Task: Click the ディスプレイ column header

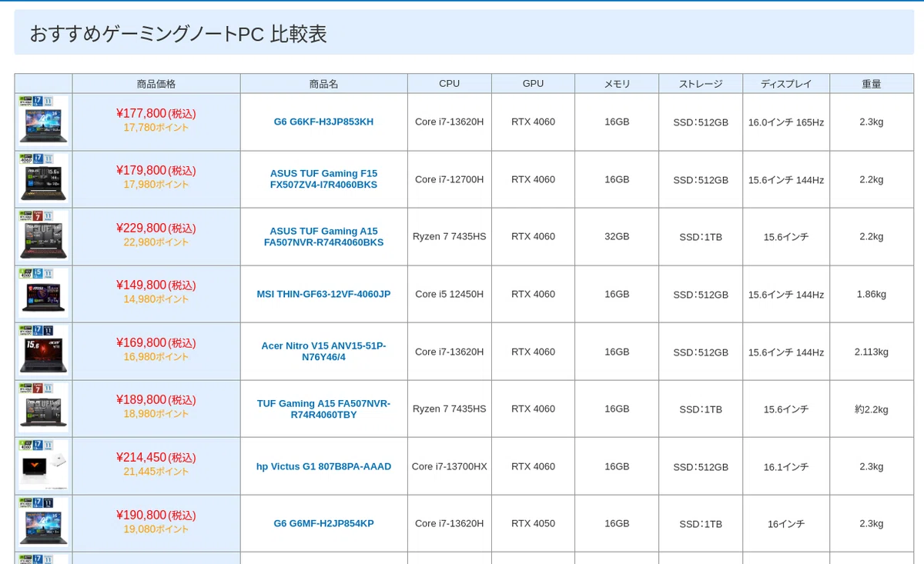Action: [x=786, y=84]
